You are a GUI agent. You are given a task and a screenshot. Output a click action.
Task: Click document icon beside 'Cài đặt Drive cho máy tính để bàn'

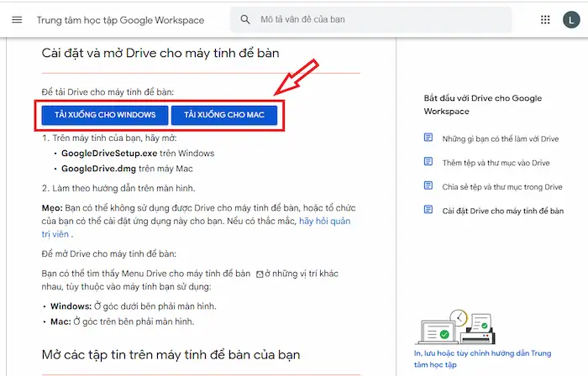[428, 211]
